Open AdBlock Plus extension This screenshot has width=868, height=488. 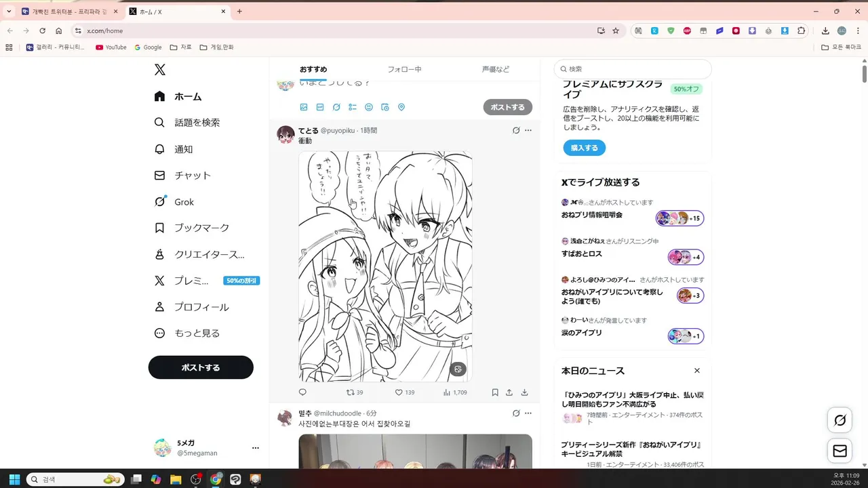(x=687, y=30)
